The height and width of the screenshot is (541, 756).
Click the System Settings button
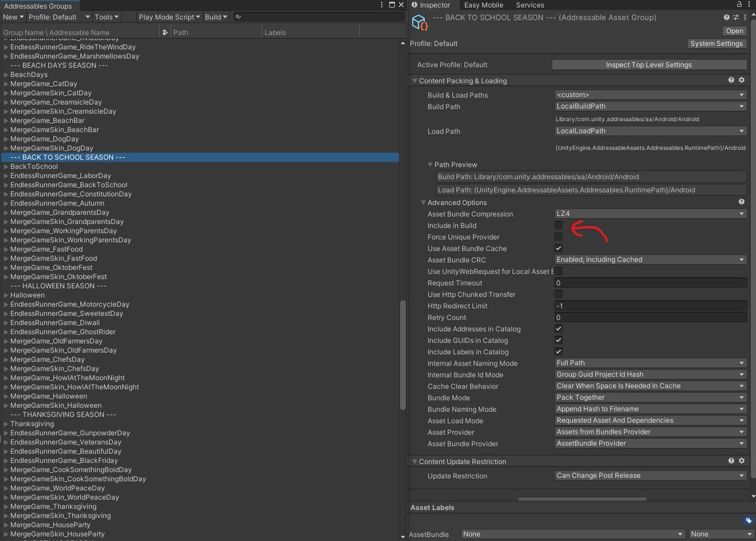[717, 44]
